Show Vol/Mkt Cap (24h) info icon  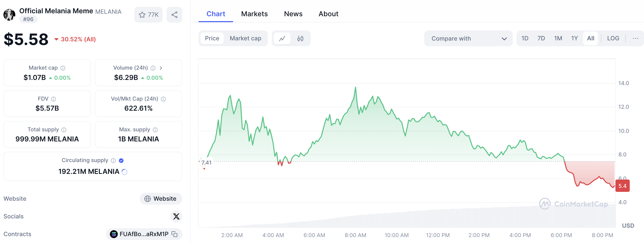pyautogui.click(x=164, y=99)
